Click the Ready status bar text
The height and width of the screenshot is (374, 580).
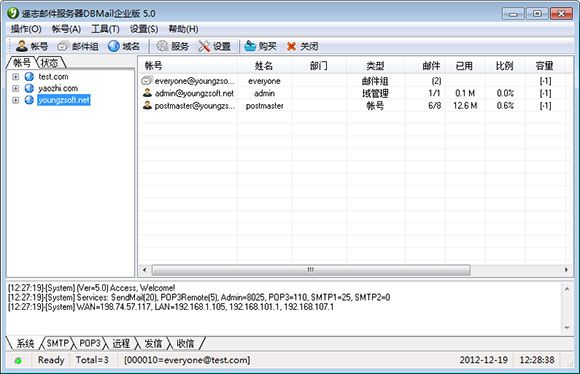coord(51,360)
